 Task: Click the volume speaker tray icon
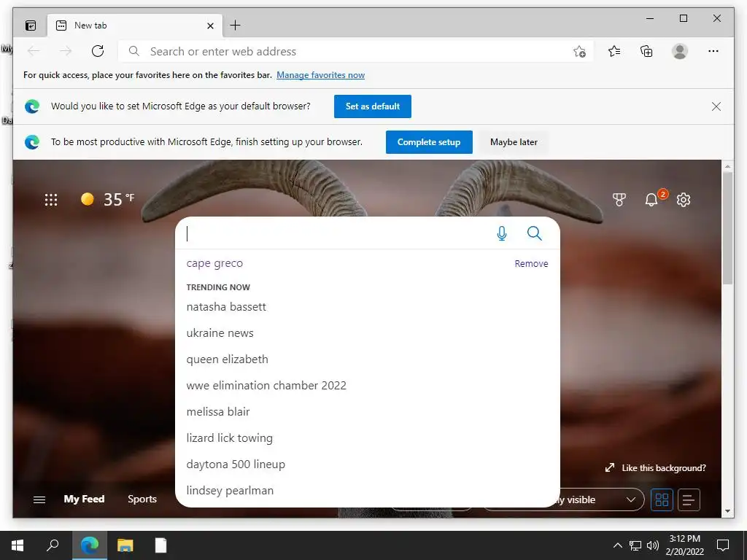(x=653, y=545)
